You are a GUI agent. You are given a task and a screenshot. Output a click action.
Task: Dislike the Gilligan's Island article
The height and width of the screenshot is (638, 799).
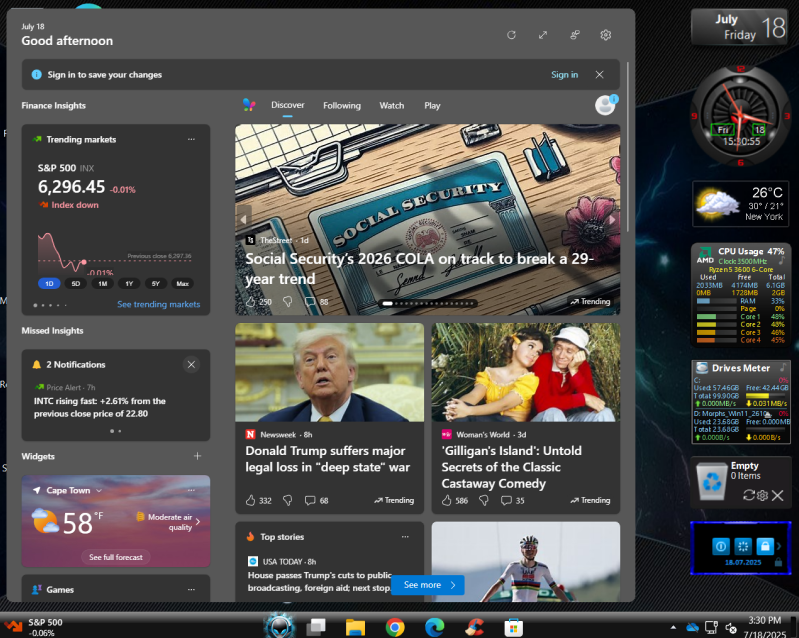(484, 500)
